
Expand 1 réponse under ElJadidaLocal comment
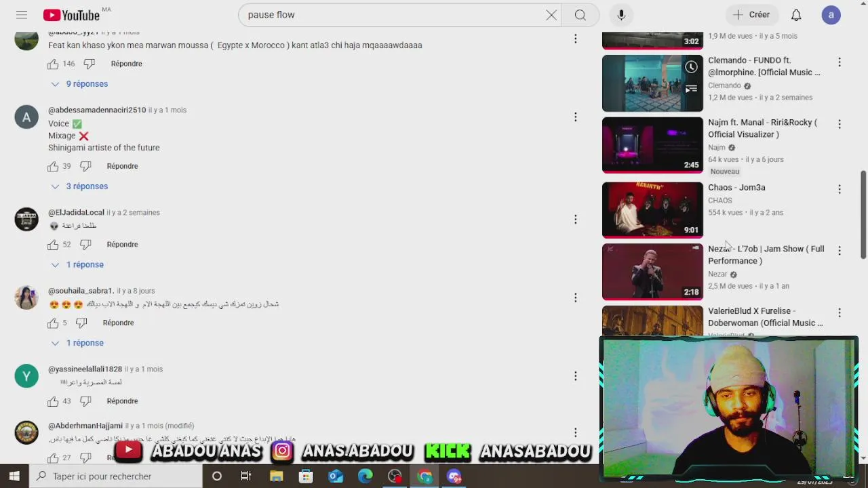pyautogui.click(x=77, y=265)
